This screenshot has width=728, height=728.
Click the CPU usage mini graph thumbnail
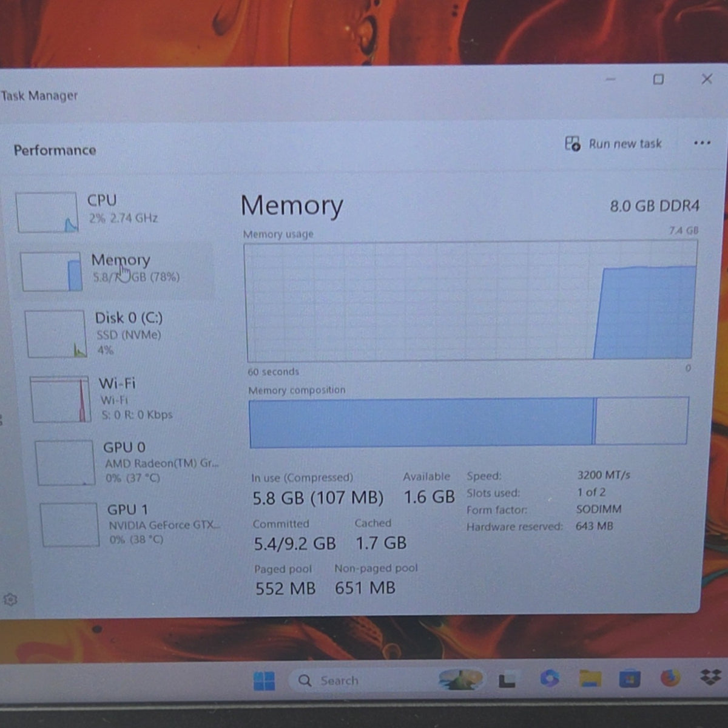tap(47, 212)
